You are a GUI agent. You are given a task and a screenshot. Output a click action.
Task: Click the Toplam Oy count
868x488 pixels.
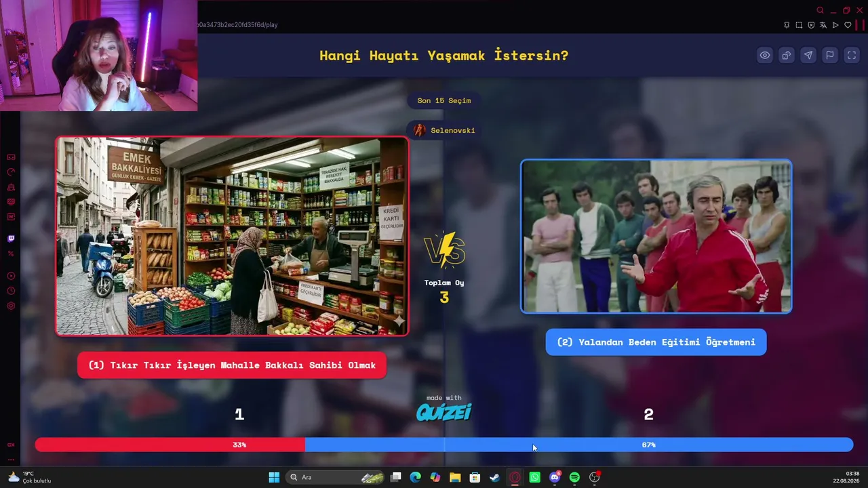pyautogui.click(x=444, y=297)
